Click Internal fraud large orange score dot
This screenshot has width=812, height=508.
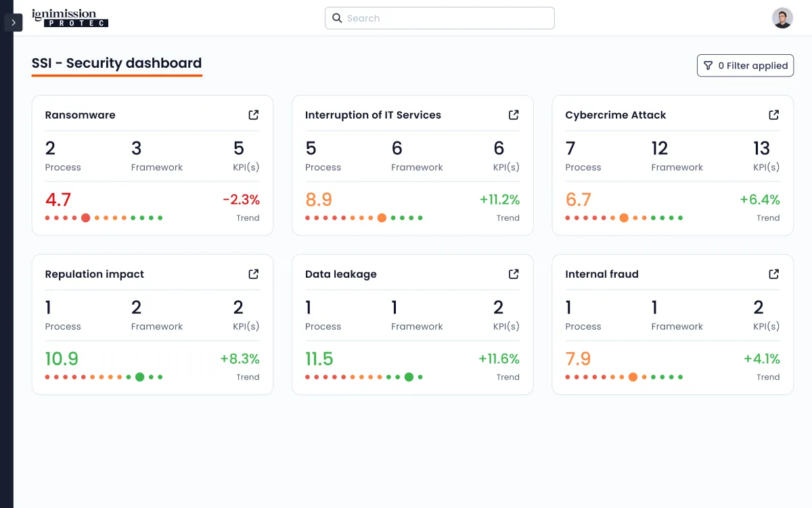(x=633, y=377)
